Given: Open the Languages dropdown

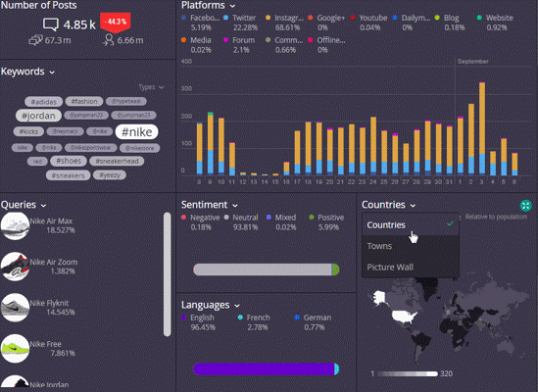Looking at the screenshot, I should pyautogui.click(x=211, y=305).
